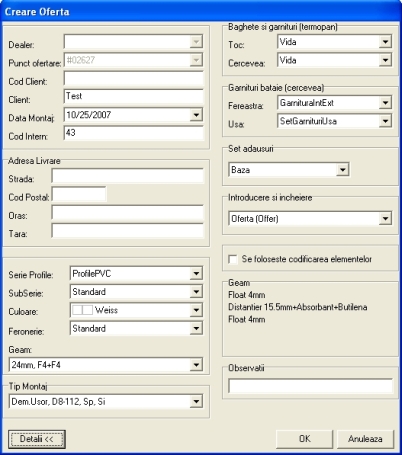Click the Anuleaza button
The image size is (402, 455).
[365, 439]
